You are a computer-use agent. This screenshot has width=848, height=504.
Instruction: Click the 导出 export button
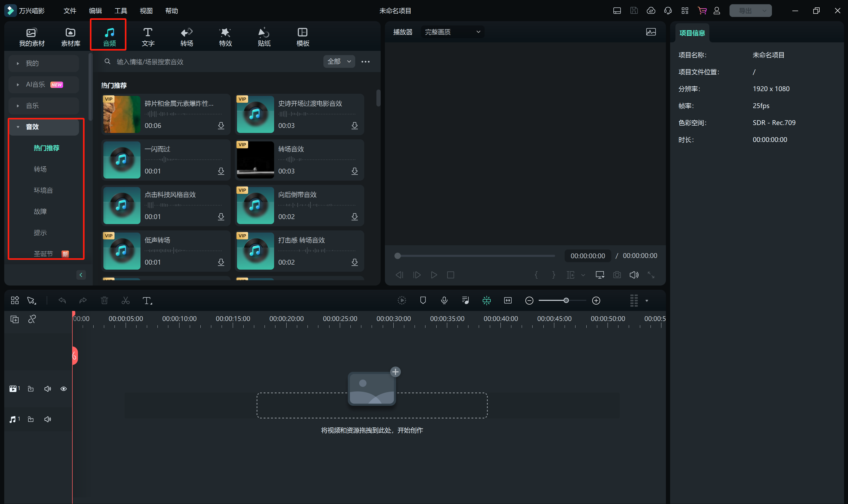point(745,11)
